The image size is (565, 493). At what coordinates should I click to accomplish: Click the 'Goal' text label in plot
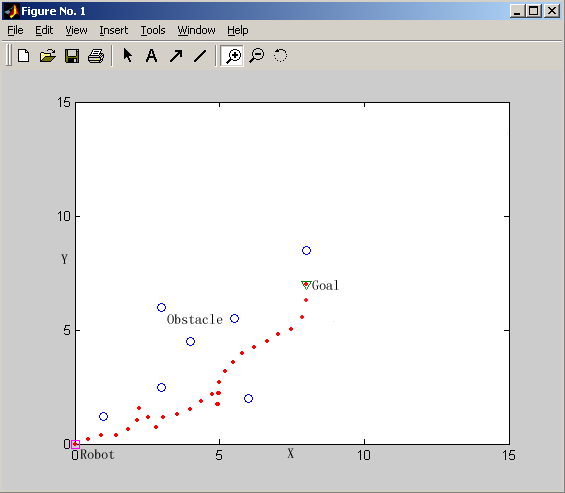click(x=325, y=285)
